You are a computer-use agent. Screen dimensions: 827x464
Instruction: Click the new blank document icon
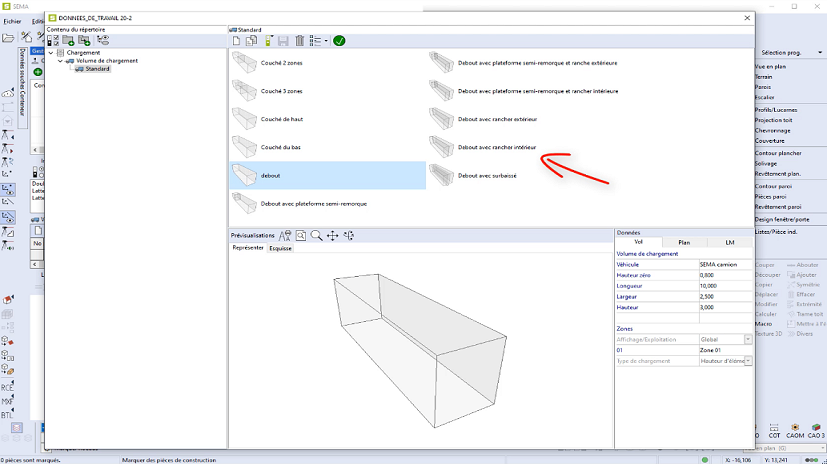tap(237, 41)
